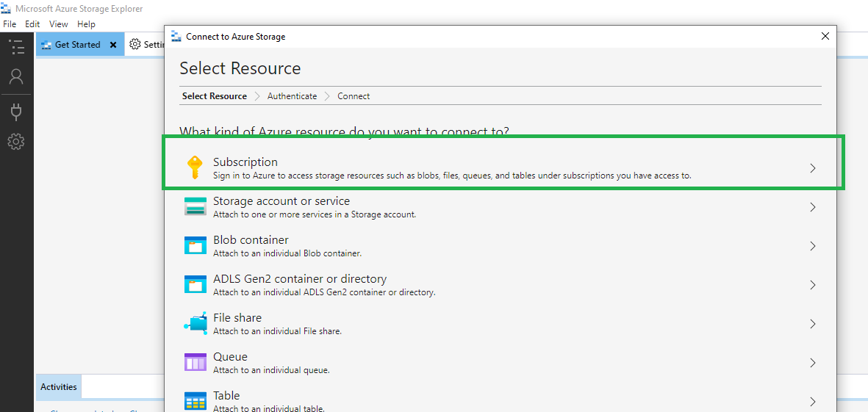Click the Microsoft Azure Storage Explorer app icon
This screenshot has height=412, width=868.
[6, 9]
